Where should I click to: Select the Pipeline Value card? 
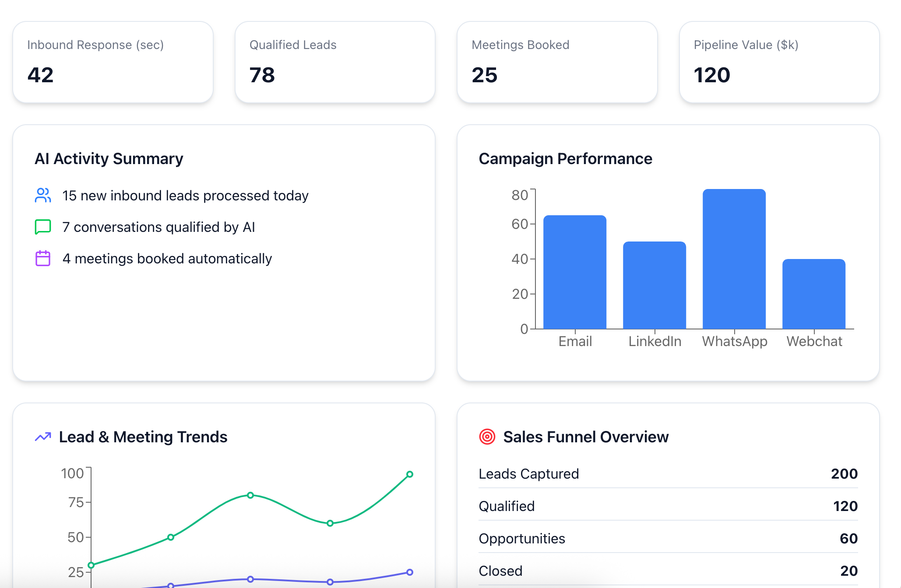779,62
